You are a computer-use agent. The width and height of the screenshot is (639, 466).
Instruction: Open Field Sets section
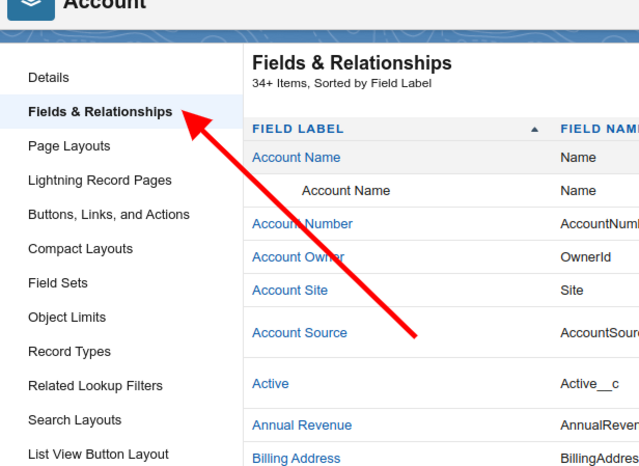point(58,283)
